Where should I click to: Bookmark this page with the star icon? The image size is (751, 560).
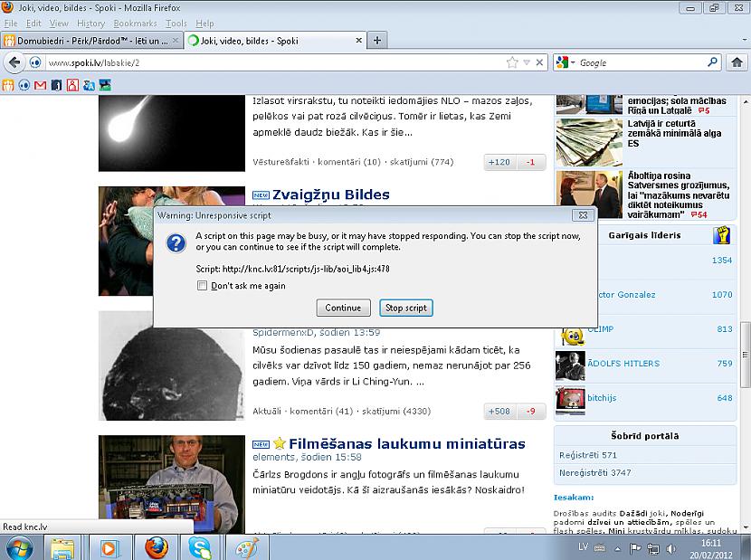coord(512,62)
